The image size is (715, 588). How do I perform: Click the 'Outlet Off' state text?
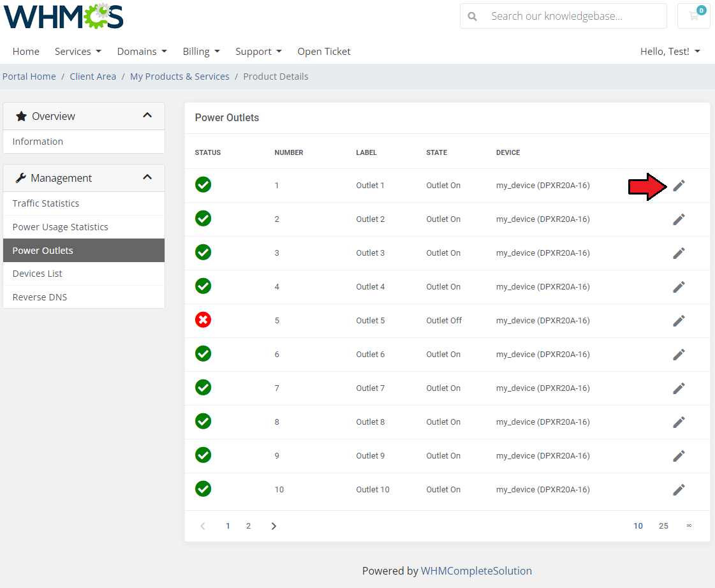444,320
